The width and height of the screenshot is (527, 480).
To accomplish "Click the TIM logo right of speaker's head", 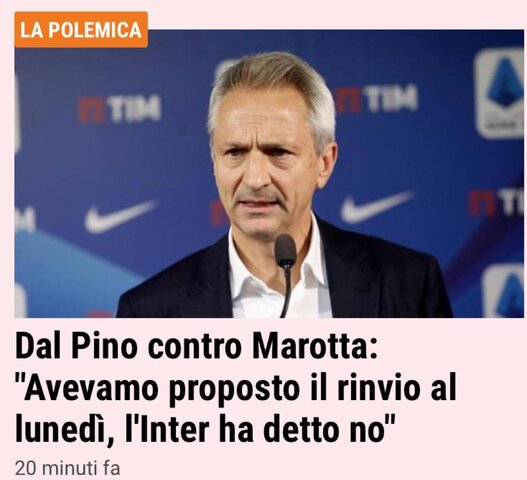I will (x=376, y=98).
